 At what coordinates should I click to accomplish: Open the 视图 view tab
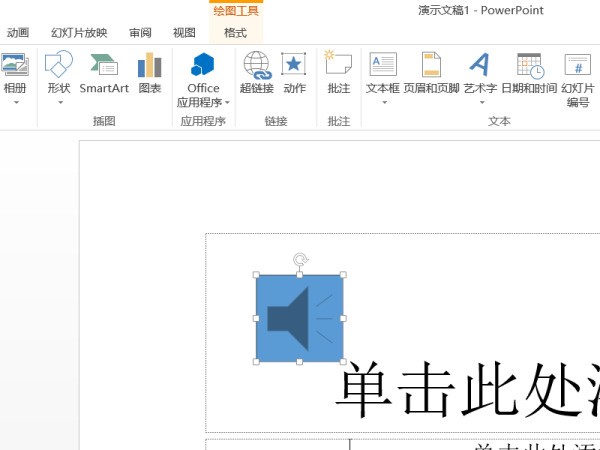(x=184, y=33)
